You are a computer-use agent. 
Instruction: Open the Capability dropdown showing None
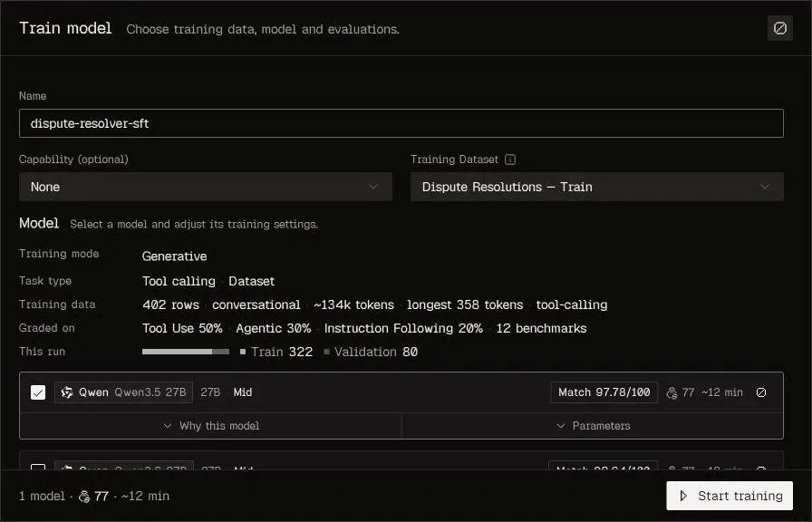click(206, 187)
